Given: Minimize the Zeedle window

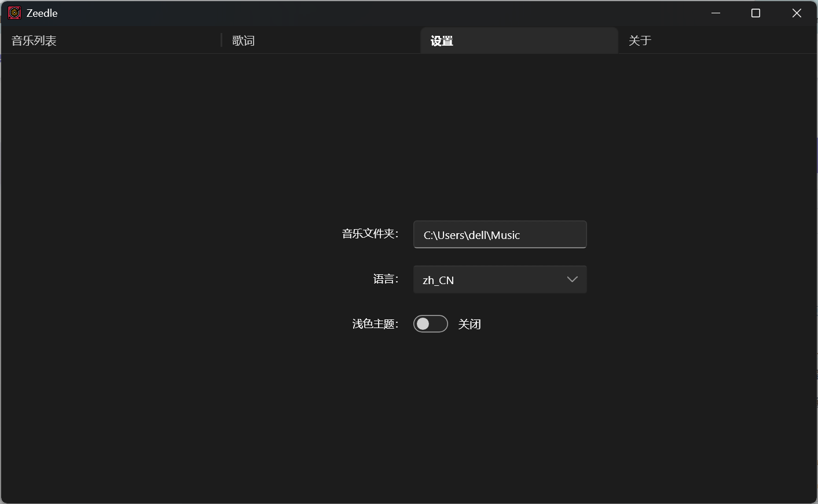Looking at the screenshot, I should (716, 13).
